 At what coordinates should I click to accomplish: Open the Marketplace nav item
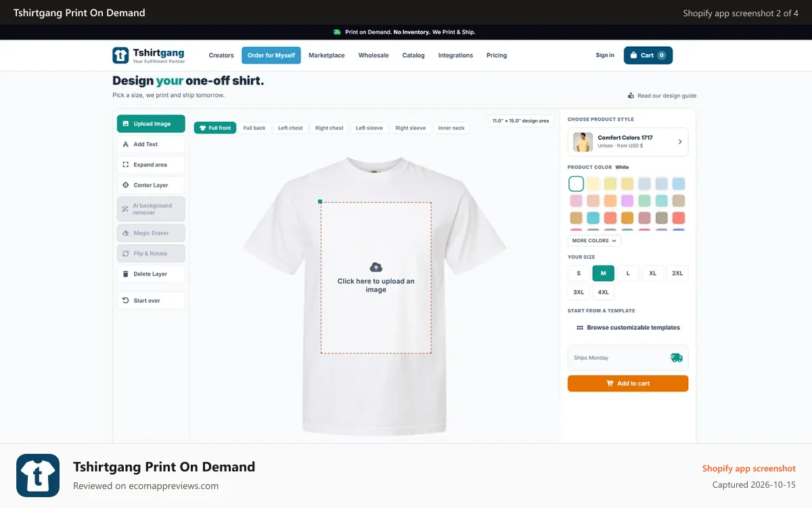tap(327, 56)
